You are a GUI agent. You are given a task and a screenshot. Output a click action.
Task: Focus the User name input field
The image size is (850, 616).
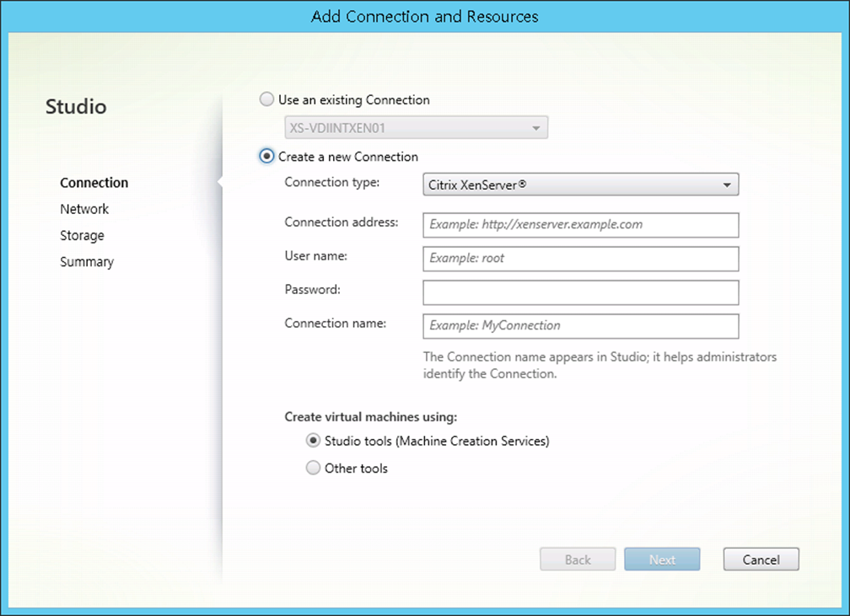(x=580, y=259)
